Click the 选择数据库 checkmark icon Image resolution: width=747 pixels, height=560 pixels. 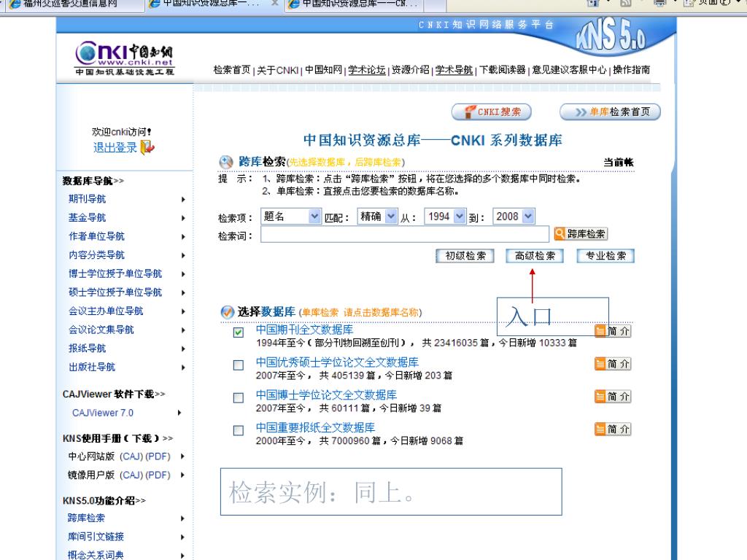[228, 312]
